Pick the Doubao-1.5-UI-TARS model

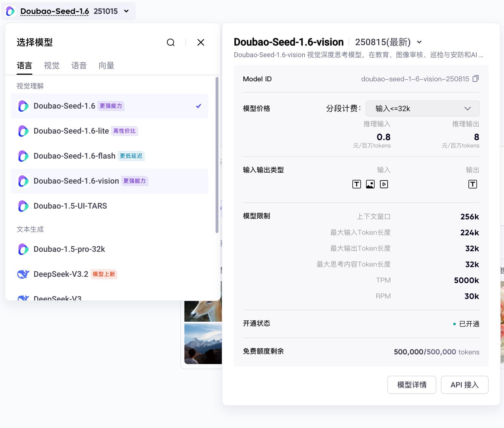(x=110, y=206)
